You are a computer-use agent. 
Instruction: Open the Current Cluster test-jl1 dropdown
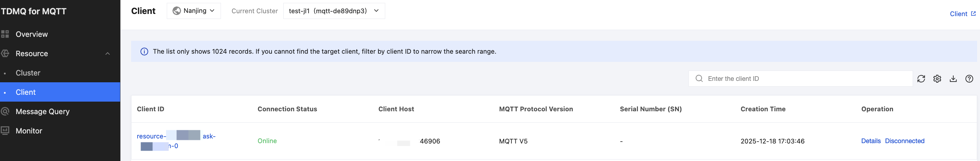(334, 11)
